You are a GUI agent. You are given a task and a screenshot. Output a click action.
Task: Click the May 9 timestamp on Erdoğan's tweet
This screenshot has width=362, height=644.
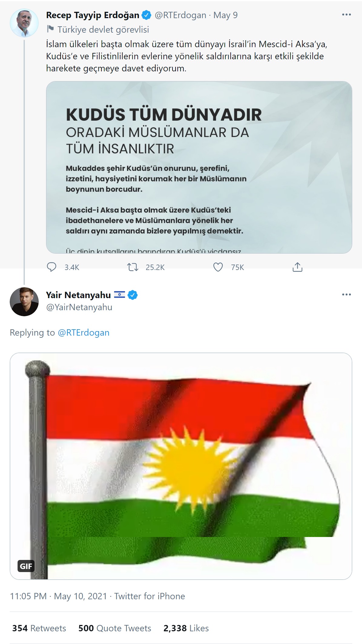pyautogui.click(x=225, y=15)
